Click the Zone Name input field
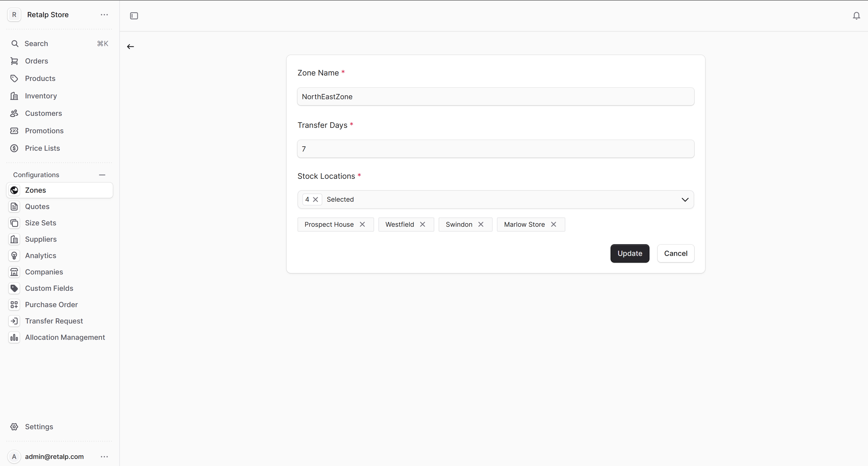The width and height of the screenshot is (868, 466). (496, 97)
